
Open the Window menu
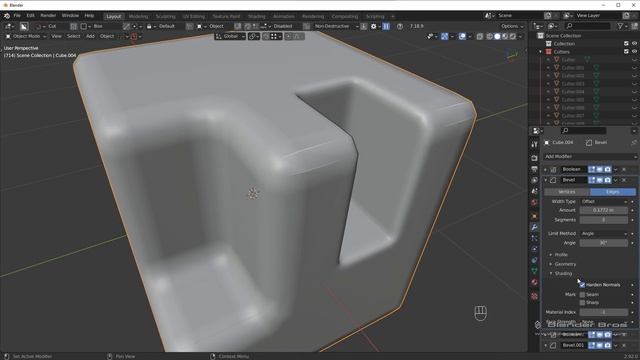[x=70, y=16]
